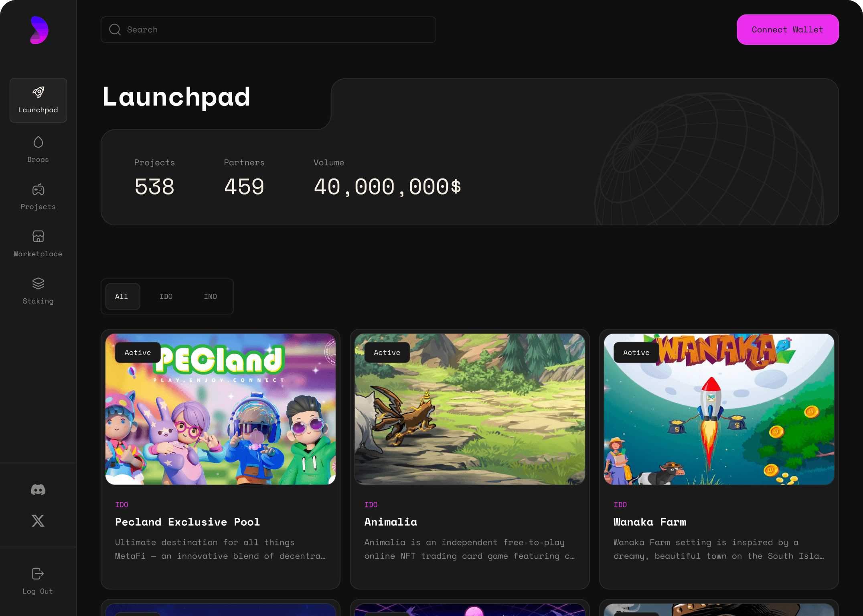
Task: Open the Drops section droplet icon
Action: click(38, 142)
